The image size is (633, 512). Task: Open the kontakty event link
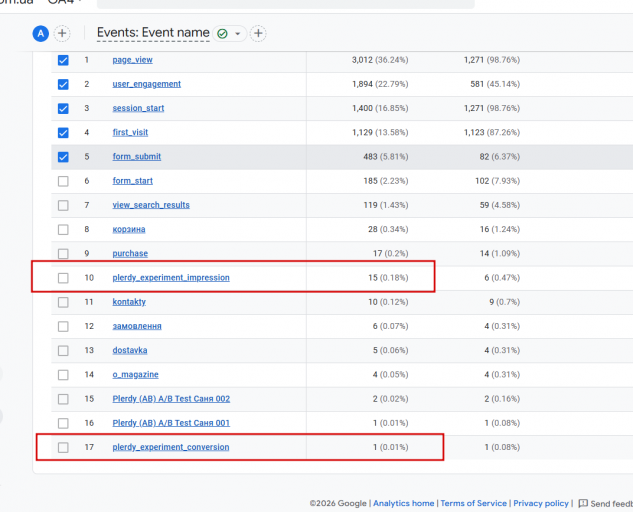[x=129, y=302]
